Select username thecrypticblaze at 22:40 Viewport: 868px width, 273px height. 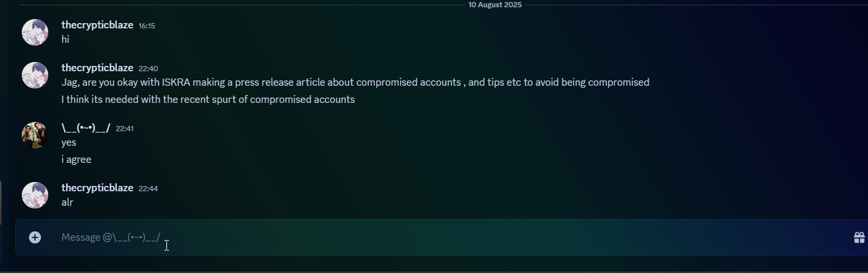click(97, 68)
